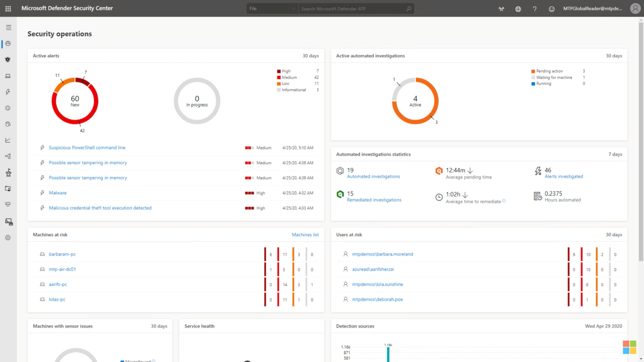
Task: Click the Microsoft Defender ATP search field
Action: point(354,8)
